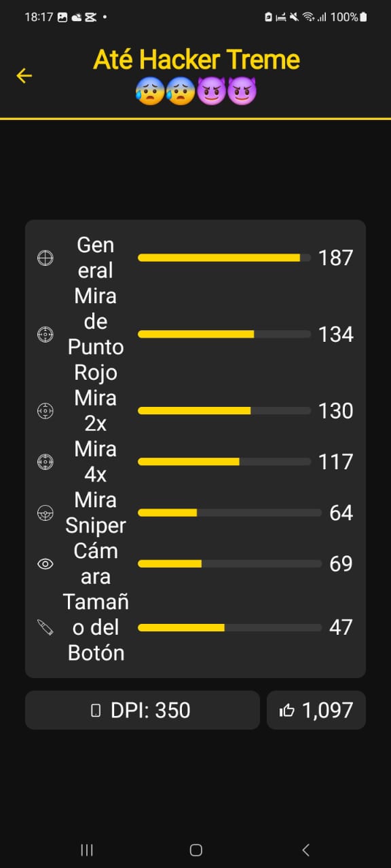Screen dimensions: 391x868
Task: Tap the thumbs-up like icon
Action: coord(287,710)
